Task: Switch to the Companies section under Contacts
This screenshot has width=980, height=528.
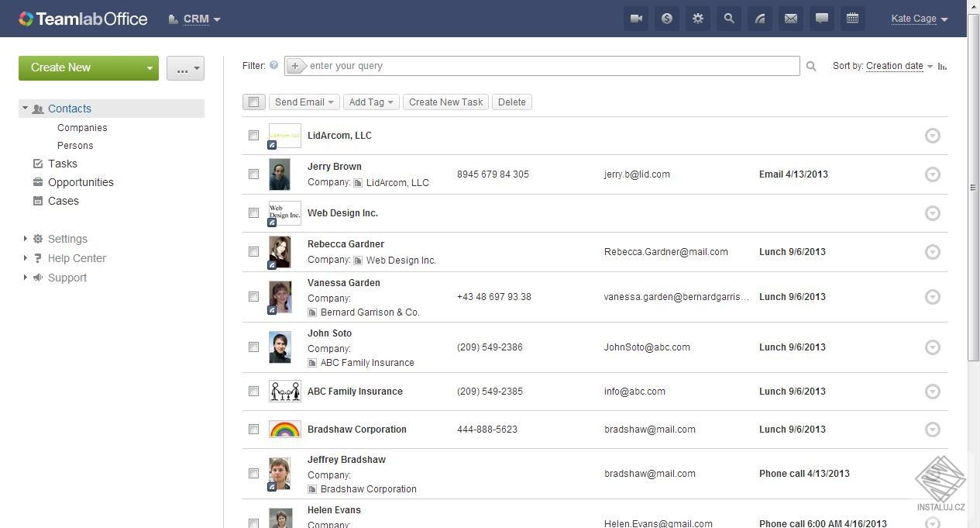Action: 82,127
